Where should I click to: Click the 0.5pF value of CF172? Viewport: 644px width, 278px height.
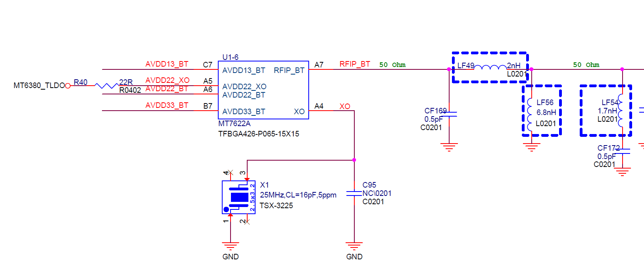pyautogui.click(x=607, y=156)
